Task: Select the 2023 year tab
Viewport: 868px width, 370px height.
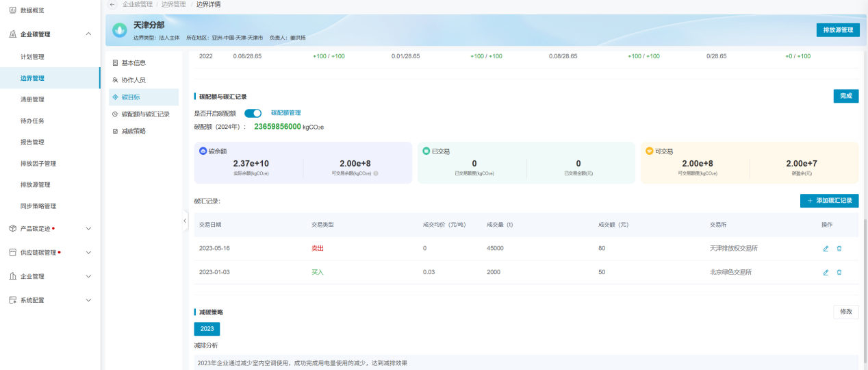Action: [207, 329]
